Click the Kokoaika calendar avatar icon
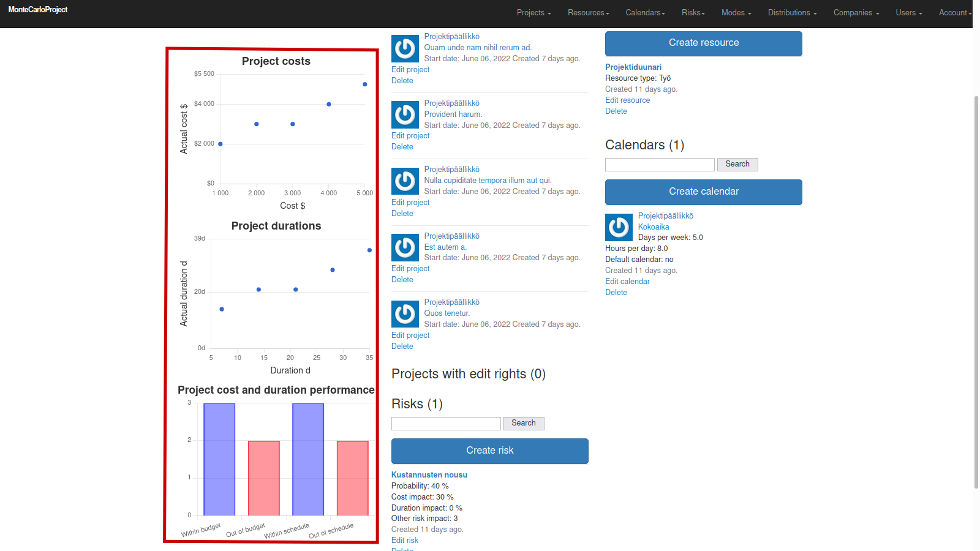The height and width of the screenshot is (551, 980). point(619,228)
